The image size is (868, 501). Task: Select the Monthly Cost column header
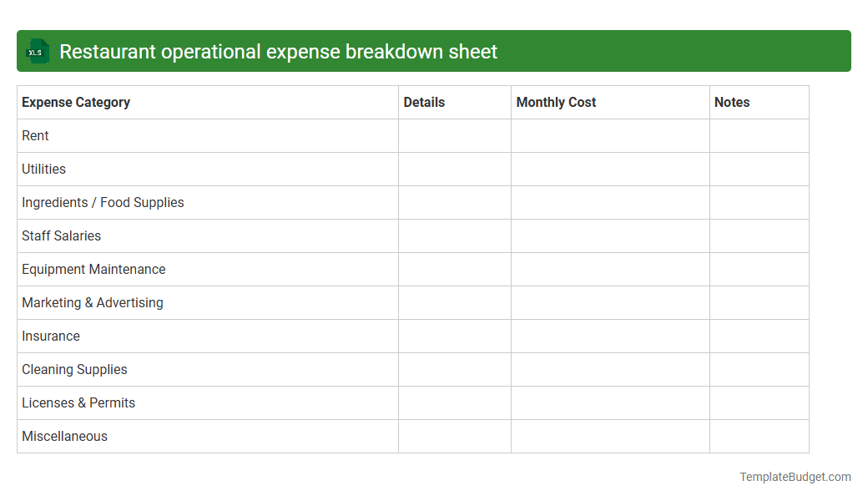(556, 102)
